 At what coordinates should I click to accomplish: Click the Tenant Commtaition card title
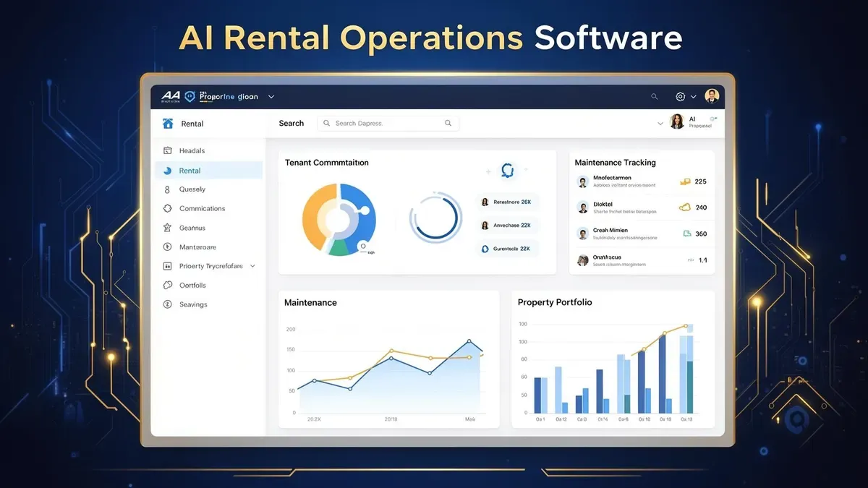tap(327, 163)
